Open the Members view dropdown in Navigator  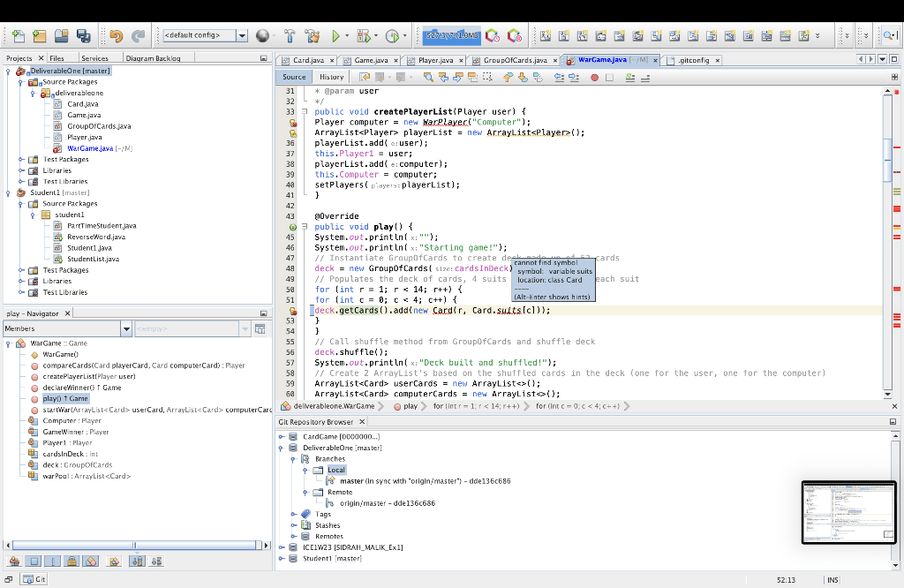[x=126, y=329]
